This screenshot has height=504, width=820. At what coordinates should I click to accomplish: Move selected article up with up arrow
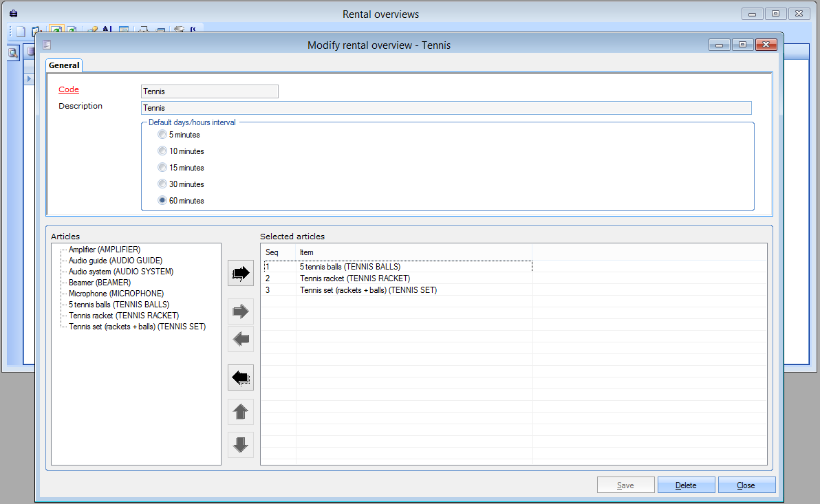pos(241,412)
